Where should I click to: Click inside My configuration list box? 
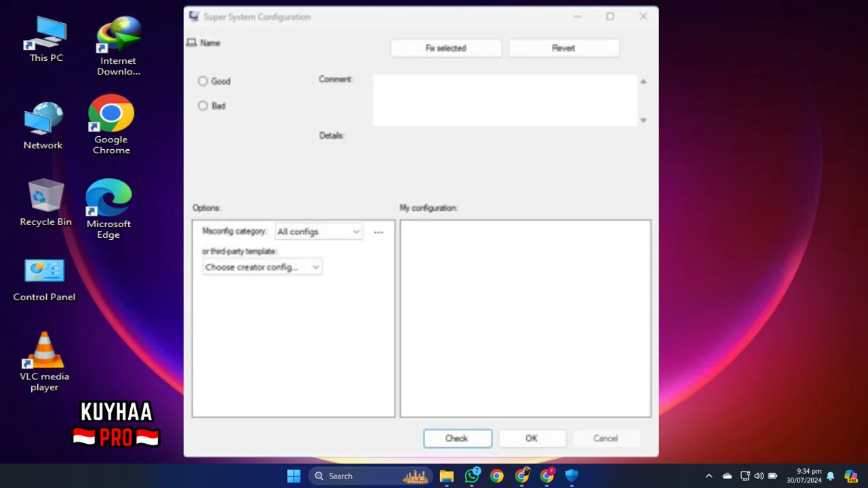click(x=526, y=319)
